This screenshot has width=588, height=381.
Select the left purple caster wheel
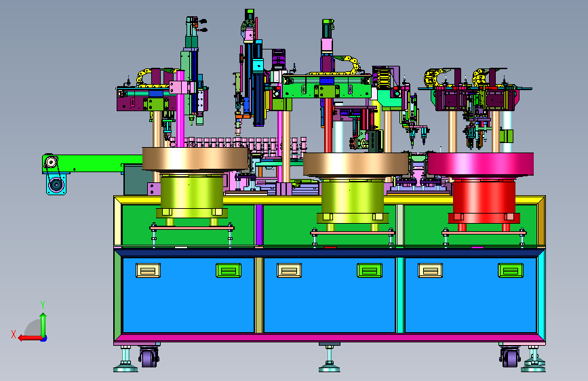coord(149,357)
